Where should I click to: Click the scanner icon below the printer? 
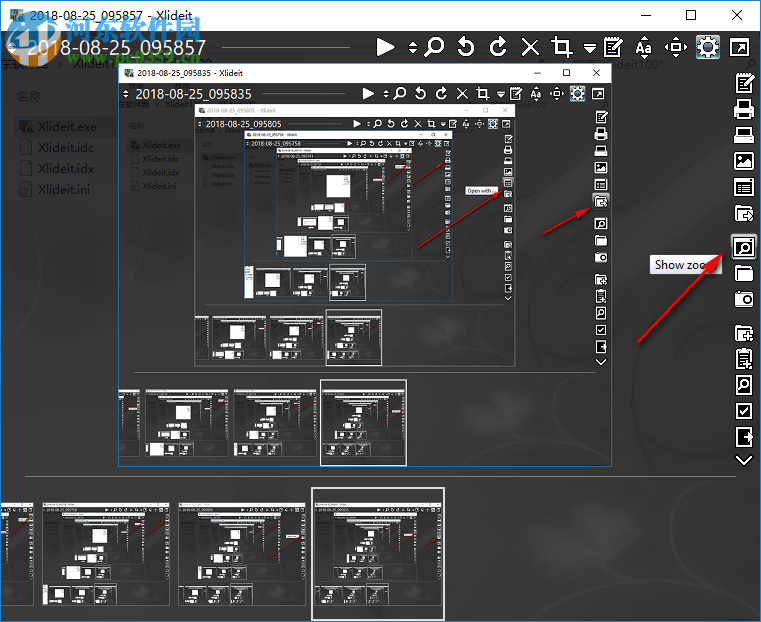744,135
